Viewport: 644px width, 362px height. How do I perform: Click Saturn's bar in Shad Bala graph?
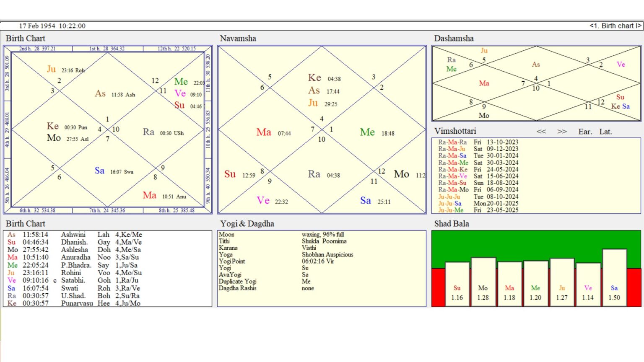(614, 277)
